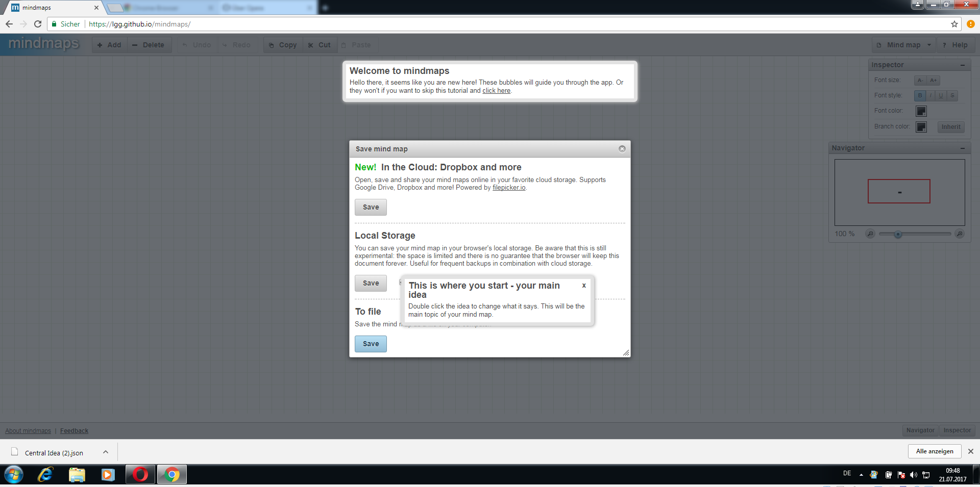The width and height of the screenshot is (980, 487).
Task: Click the Delete icon in the toolbar
Action: [134, 45]
